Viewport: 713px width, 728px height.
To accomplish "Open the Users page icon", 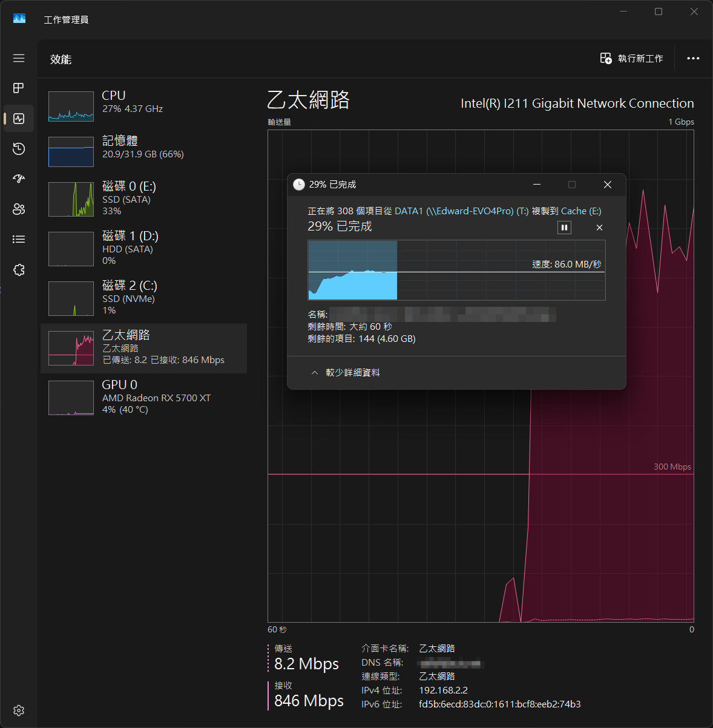I will pyautogui.click(x=19, y=209).
